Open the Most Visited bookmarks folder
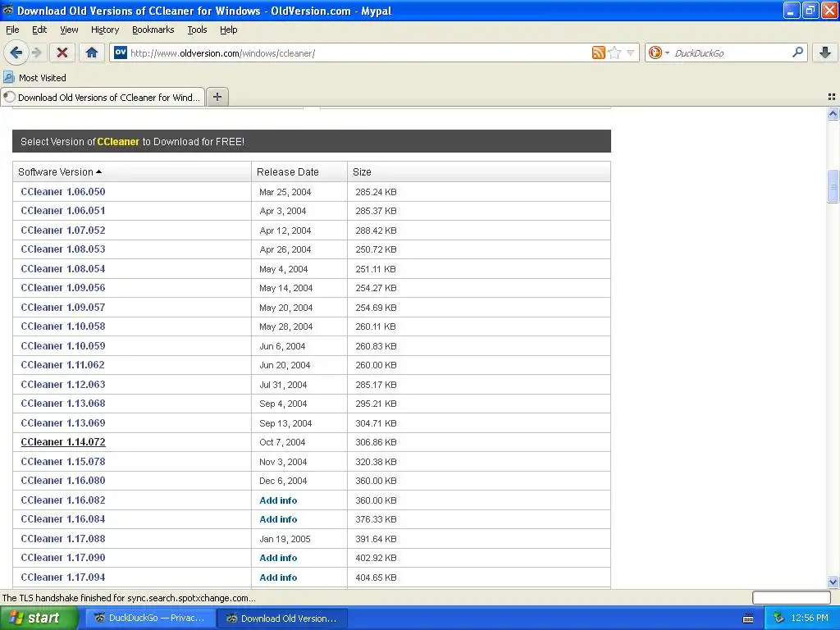The height and width of the screenshot is (630, 840). 34,78
